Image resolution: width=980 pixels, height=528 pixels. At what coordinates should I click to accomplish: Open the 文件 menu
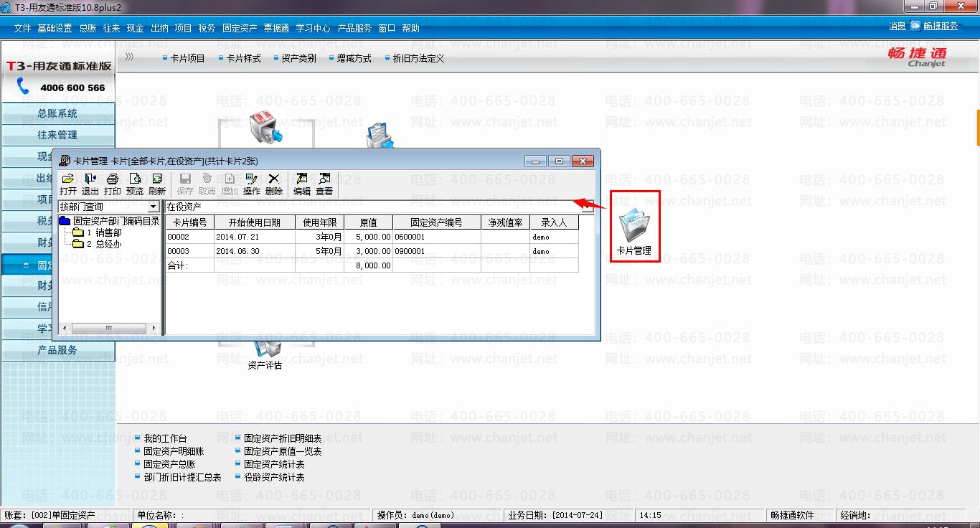point(22,28)
